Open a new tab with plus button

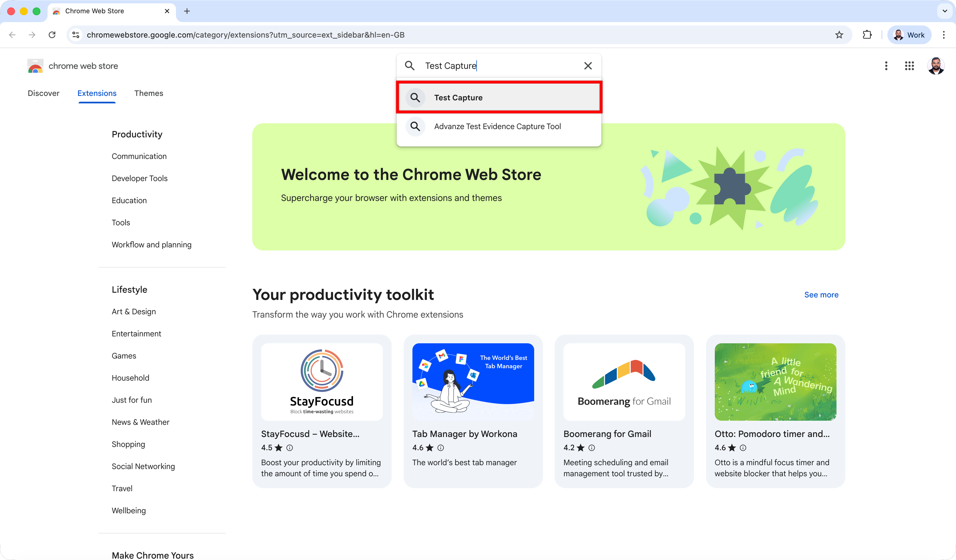click(187, 11)
